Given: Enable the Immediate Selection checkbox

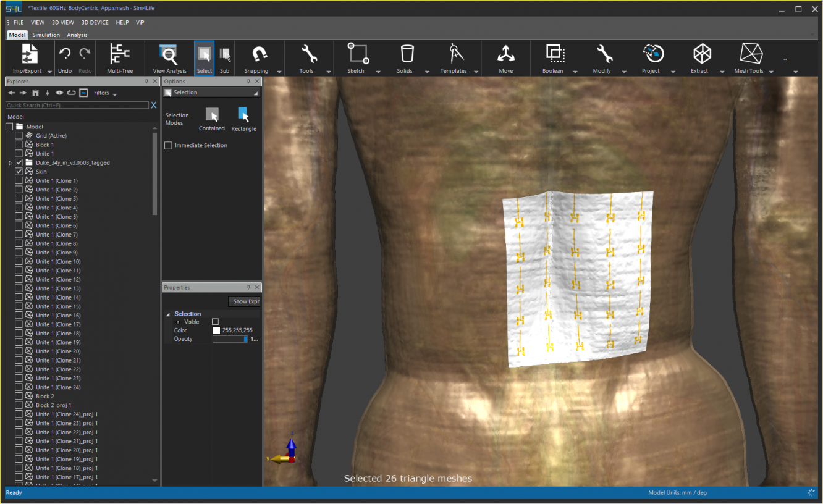Looking at the screenshot, I should [168, 145].
